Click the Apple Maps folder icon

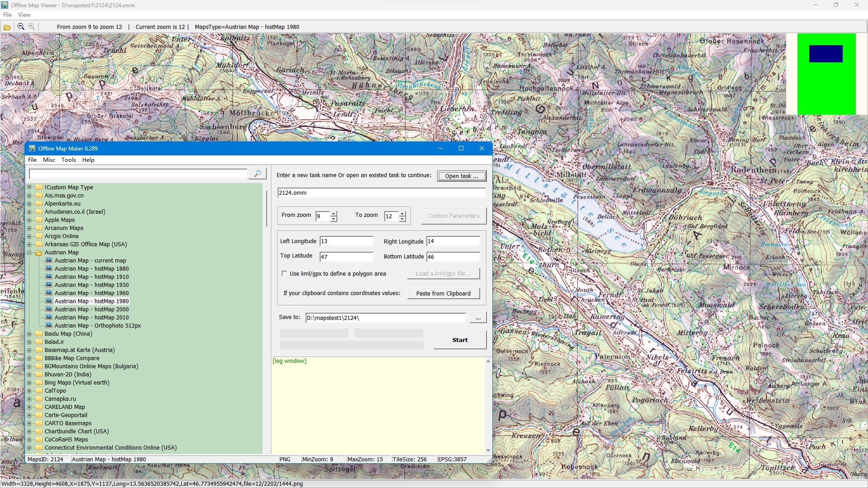[x=39, y=220]
